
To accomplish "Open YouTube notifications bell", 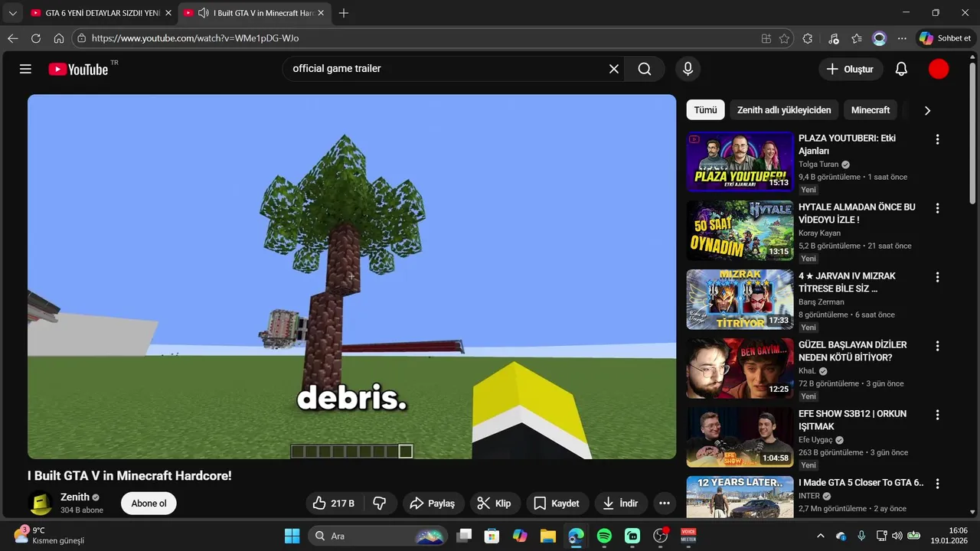I will pyautogui.click(x=901, y=69).
